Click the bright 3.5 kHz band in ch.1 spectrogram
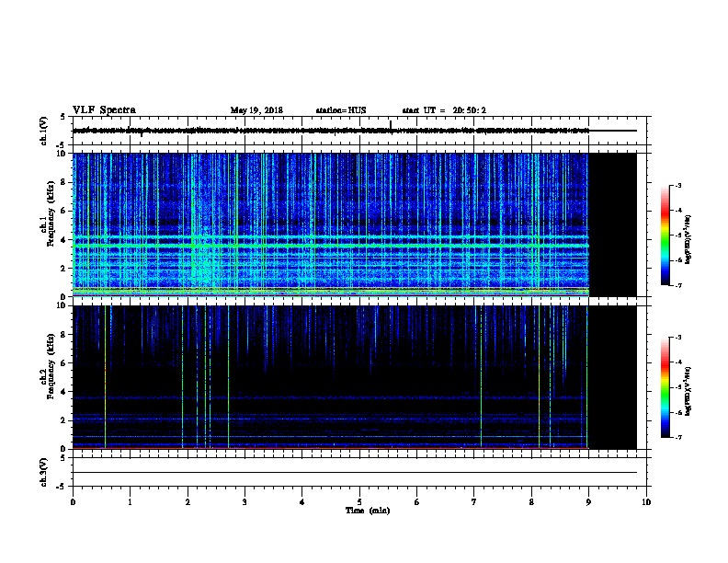The height and width of the screenshot is (563, 728). [331, 246]
